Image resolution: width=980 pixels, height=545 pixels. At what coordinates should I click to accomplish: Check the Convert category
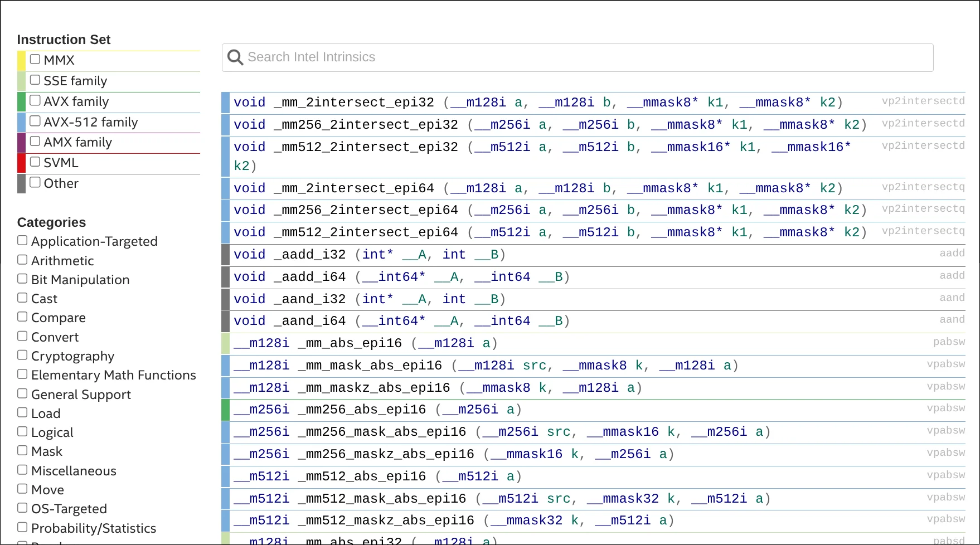point(22,336)
